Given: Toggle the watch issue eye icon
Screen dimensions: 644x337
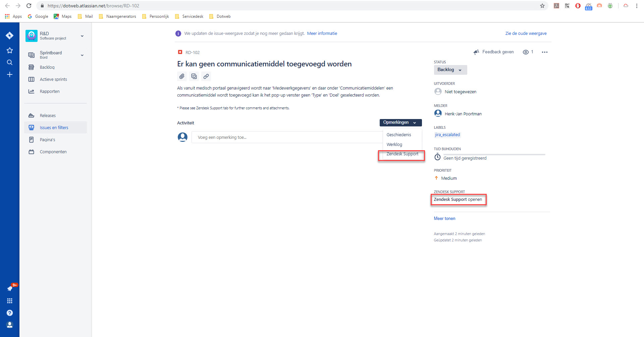Looking at the screenshot, I should coord(526,52).
